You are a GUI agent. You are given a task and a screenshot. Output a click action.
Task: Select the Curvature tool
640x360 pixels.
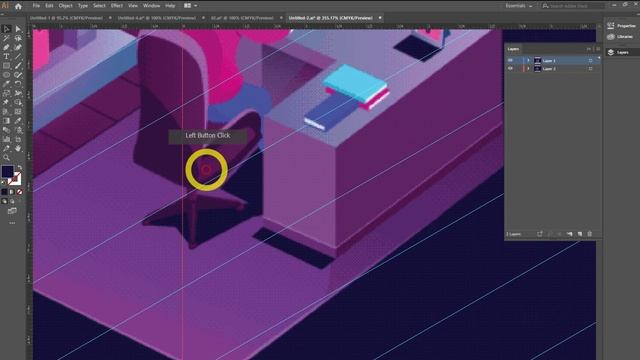(x=18, y=47)
